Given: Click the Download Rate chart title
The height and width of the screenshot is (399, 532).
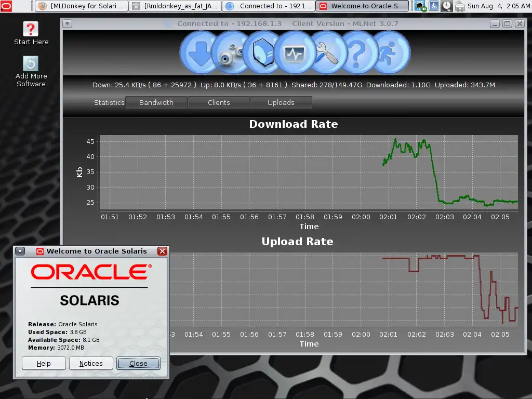Looking at the screenshot, I should click(x=294, y=124).
